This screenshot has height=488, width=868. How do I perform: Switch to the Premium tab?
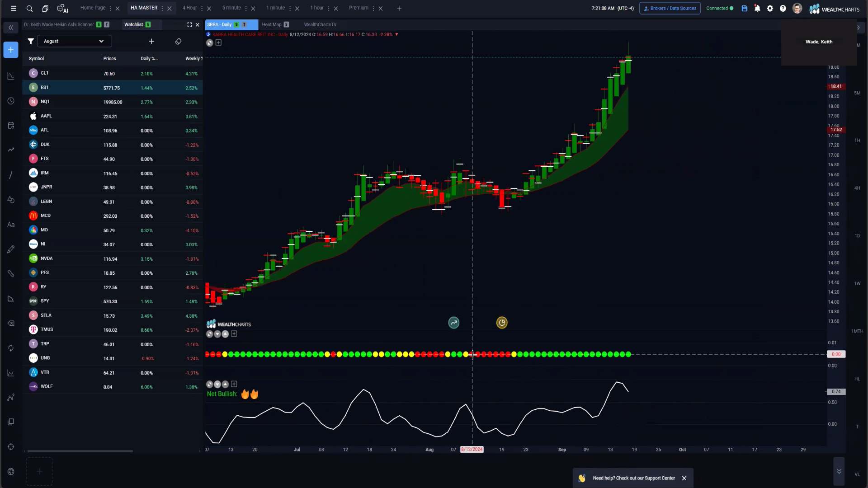pyautogui.click(x=359, y=8)
